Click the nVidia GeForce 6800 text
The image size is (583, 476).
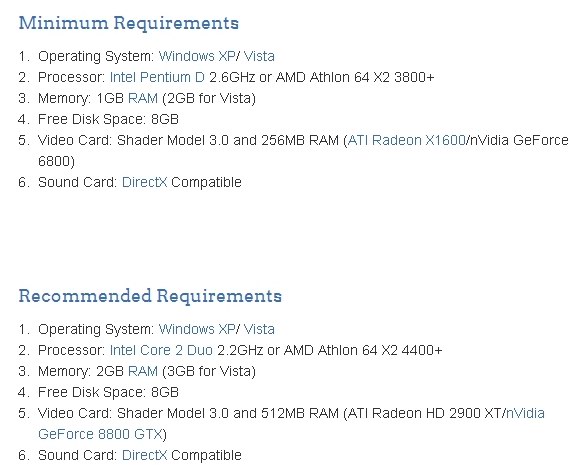519,140
